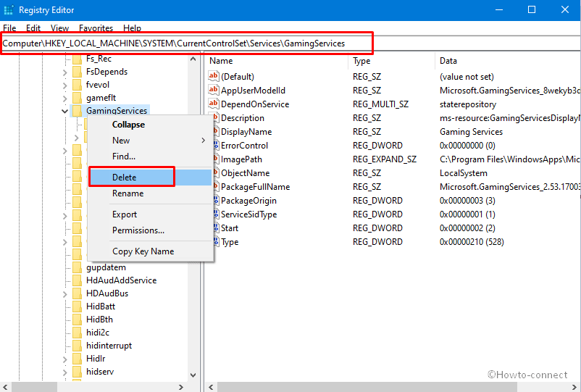This screenshot has width=581, height=392.
Task: Choose Collapse in the context menu
Action: coord(150,125)
